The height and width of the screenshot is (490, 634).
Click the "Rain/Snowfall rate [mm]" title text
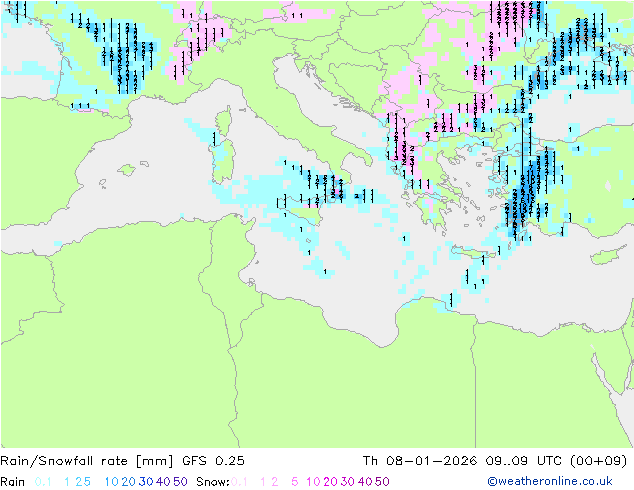click(x=87, y=461)
